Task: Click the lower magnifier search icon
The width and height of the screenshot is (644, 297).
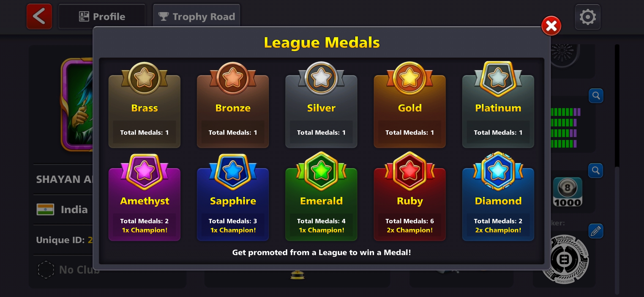Action: [596, 170]
